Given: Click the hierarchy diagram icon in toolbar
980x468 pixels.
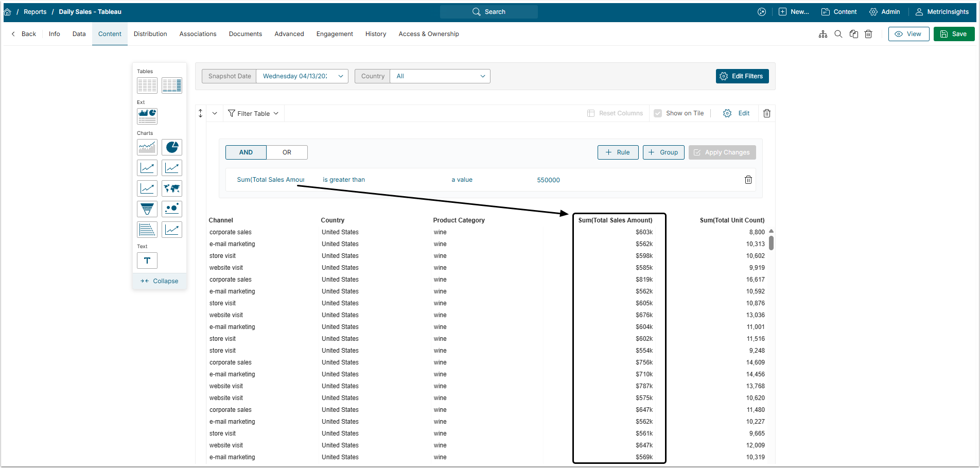Looking at the screenshot, I should click(823, 34).
